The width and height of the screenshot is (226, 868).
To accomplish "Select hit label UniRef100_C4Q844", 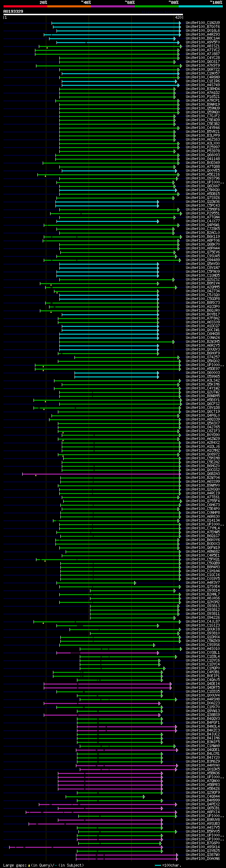I will point(203,797).
